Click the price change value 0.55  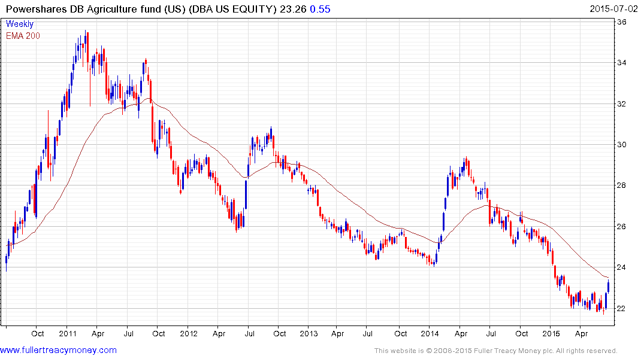coord(320,9)
